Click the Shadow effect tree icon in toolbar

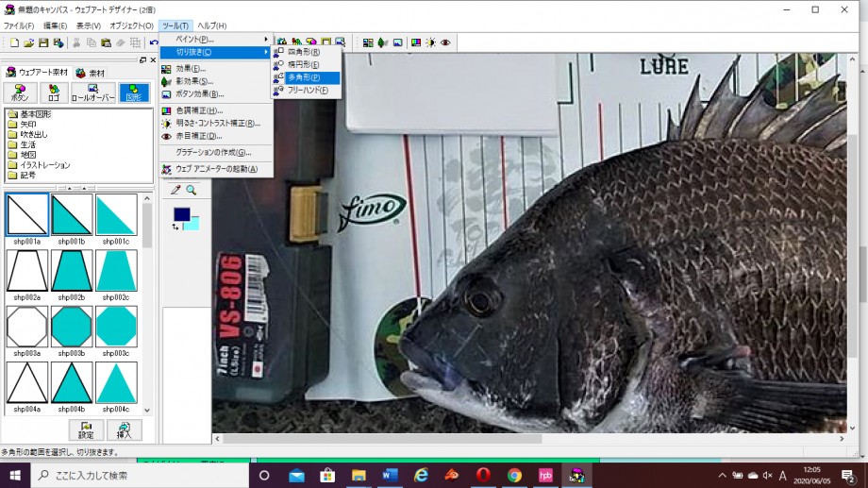[382, 42]
